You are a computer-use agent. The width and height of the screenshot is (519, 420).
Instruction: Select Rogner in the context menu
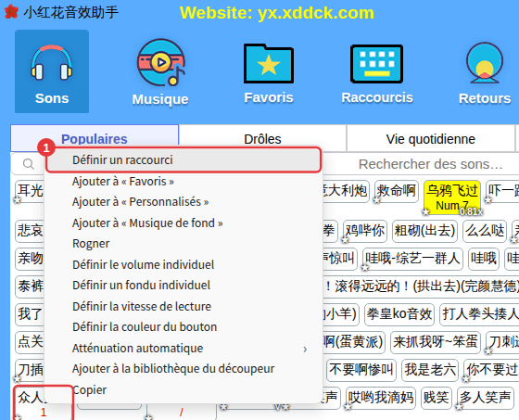click(184, 244)
